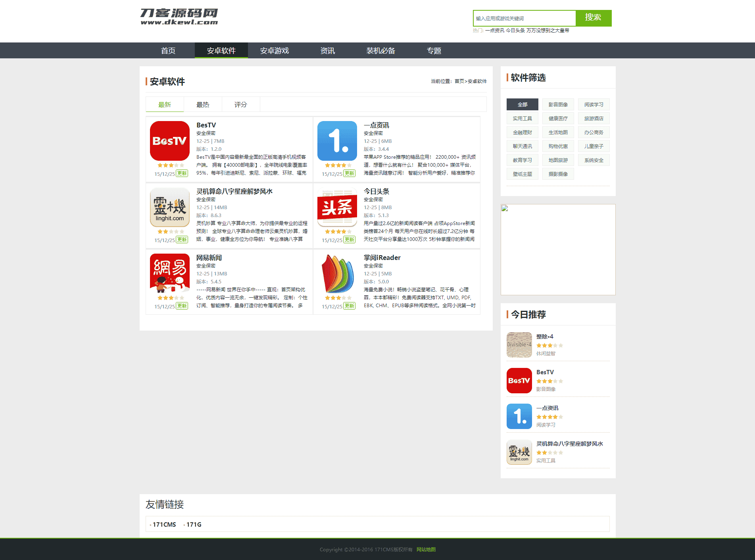This screenshot has width=755, height=560.
Task: Click the 网易新闻 app icon
Action: 170,273
